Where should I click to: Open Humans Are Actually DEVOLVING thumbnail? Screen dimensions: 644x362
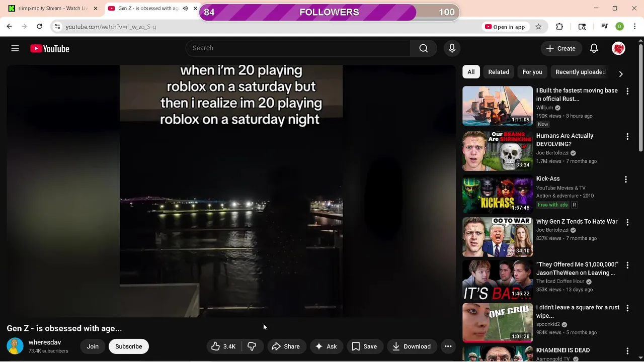point(498,151)
